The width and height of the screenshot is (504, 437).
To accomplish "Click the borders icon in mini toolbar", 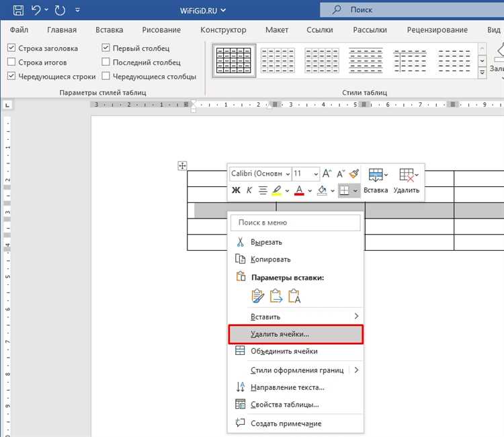I will (x=344, y=190).
